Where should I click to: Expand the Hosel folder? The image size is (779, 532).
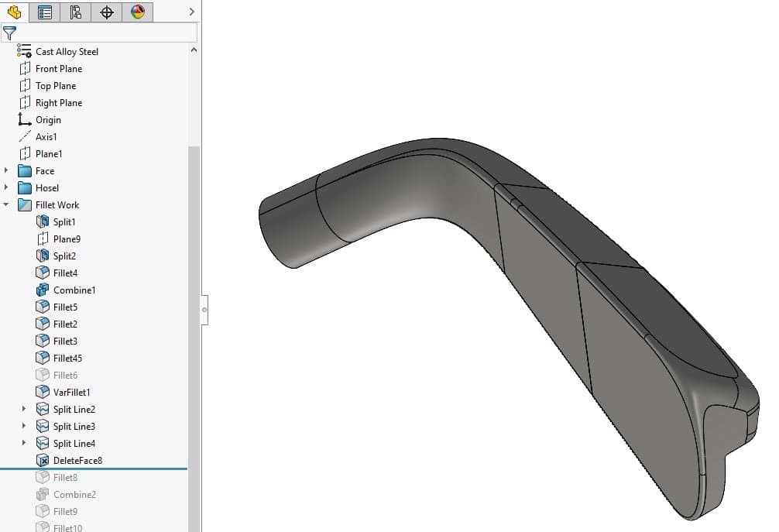(7, 188)
